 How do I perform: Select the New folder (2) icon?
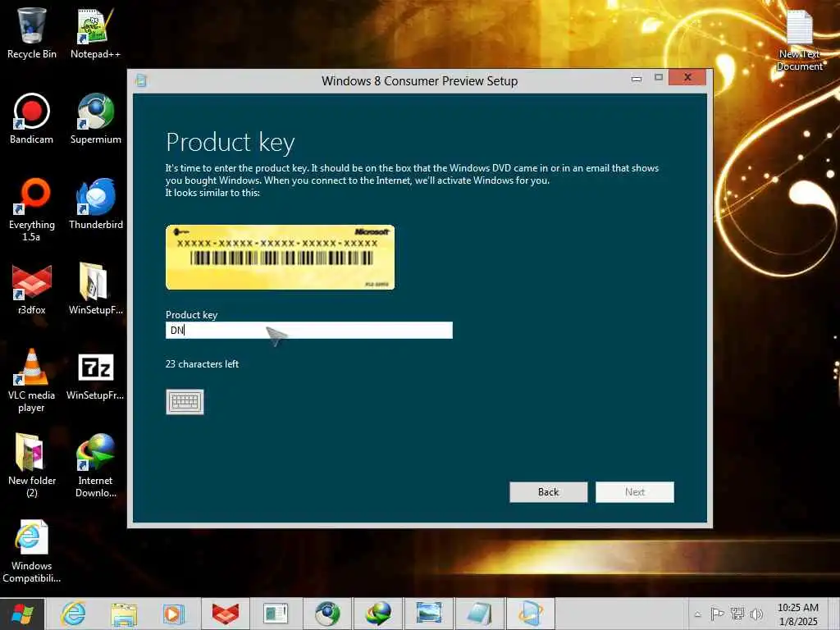32,466
